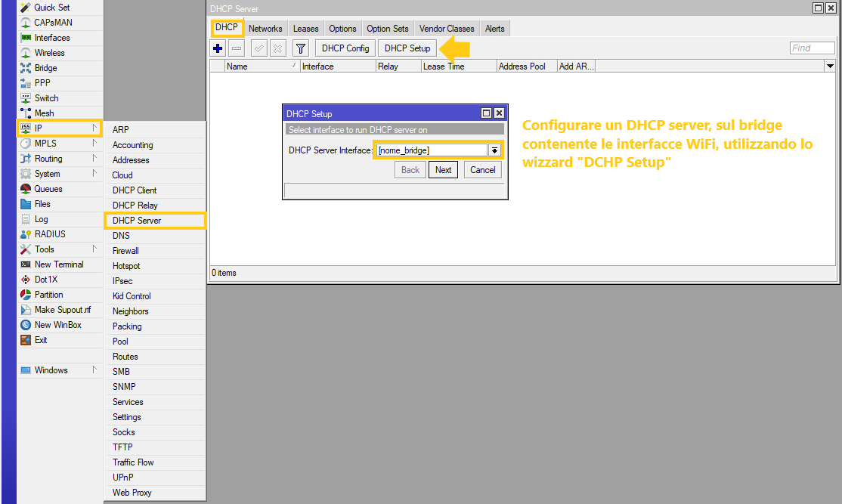842x504 pixels.
Task: Launch the DHCP Setup wizard button
Action: [407, 48]
